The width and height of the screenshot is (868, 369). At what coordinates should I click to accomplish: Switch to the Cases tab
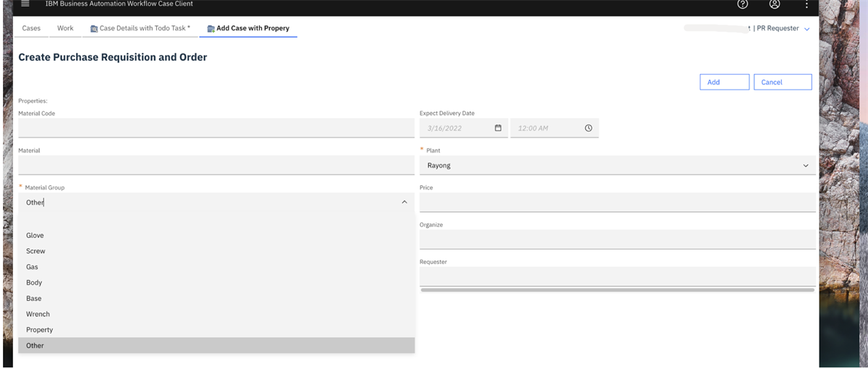point(31,28)
